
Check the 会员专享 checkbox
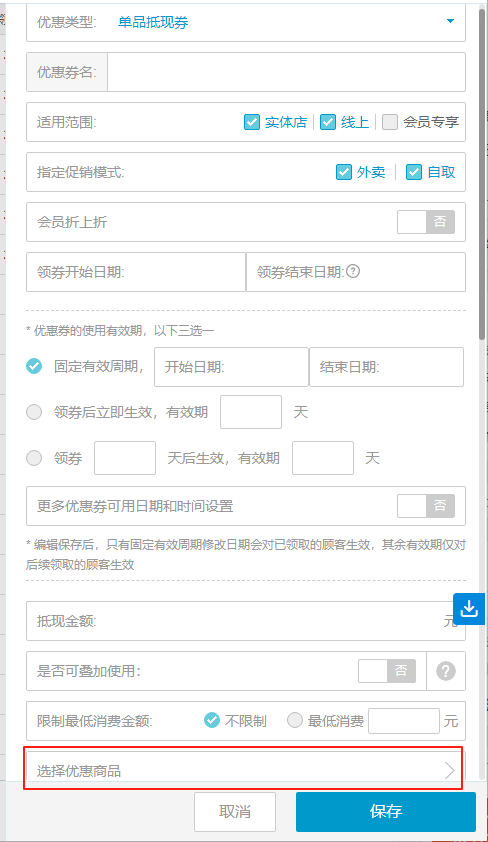tap(390, 122)
